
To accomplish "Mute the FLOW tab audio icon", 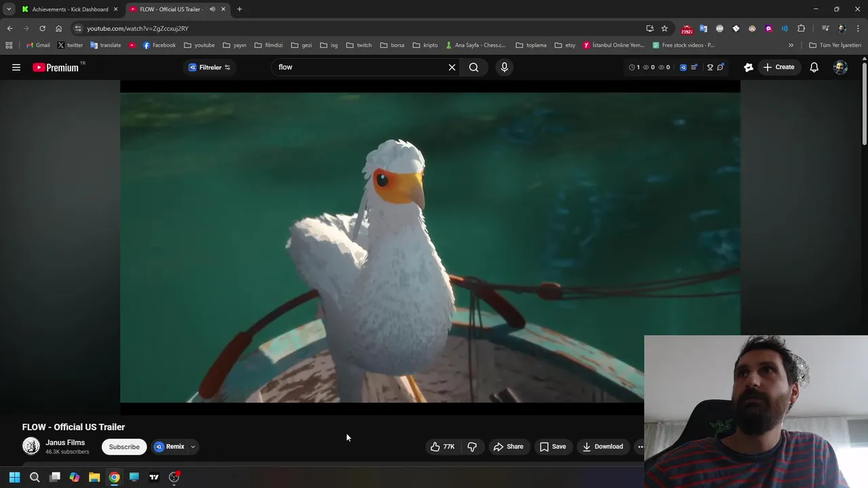I will click(212, 9).
